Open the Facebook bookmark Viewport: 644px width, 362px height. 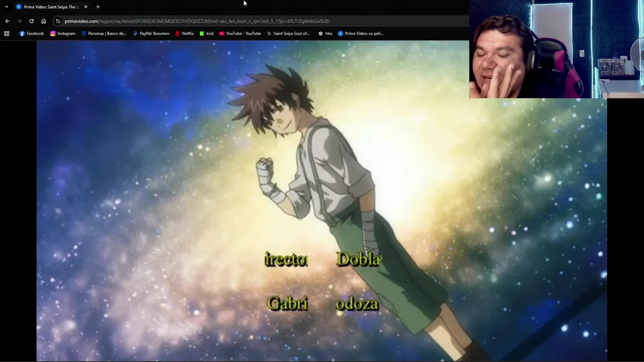(32, 34)
